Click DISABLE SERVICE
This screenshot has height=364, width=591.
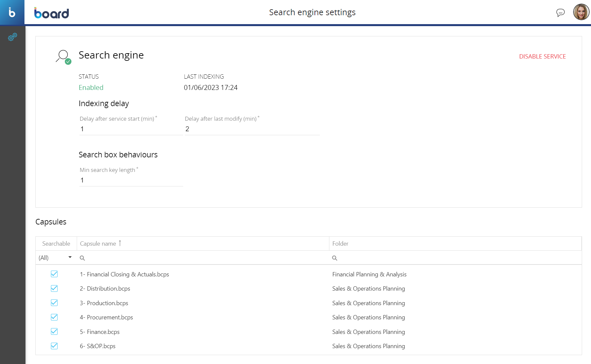(x=542, y=57)
